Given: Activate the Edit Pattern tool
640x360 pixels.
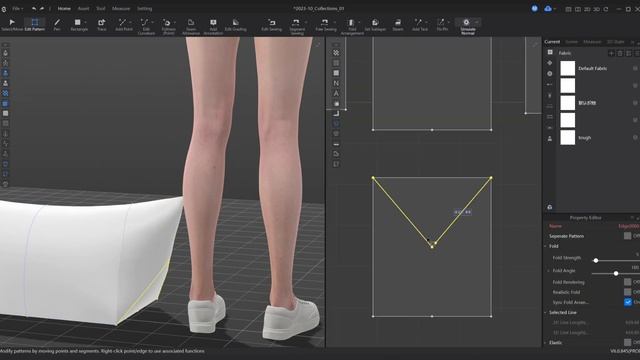Looking at the screenshot, I should click(35, 25).
